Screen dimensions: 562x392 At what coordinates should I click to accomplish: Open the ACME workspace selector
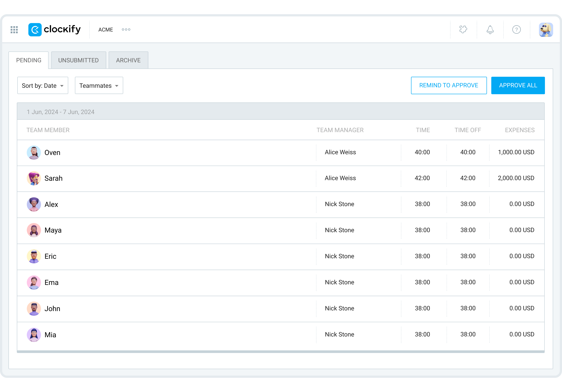coord(105,30)
